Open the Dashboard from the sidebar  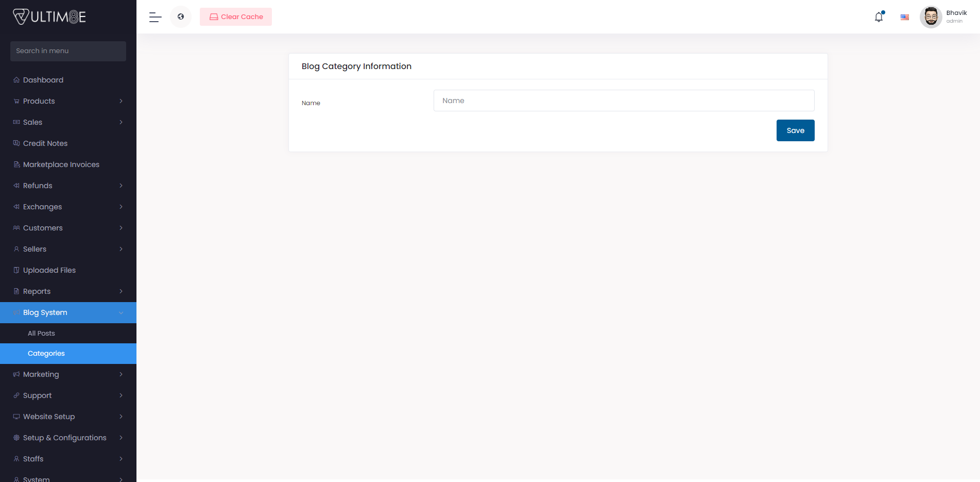pos(43,80)
